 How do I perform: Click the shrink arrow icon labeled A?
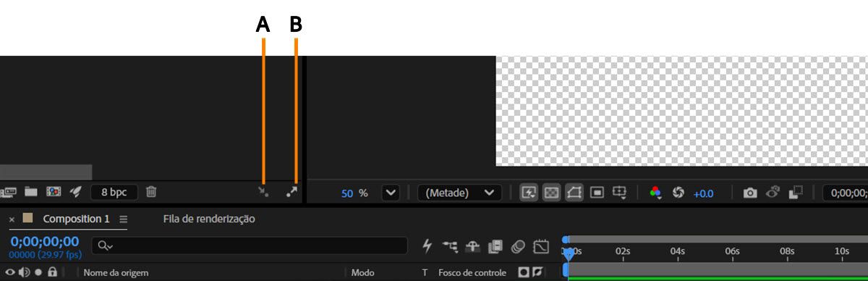pos(264,192)
